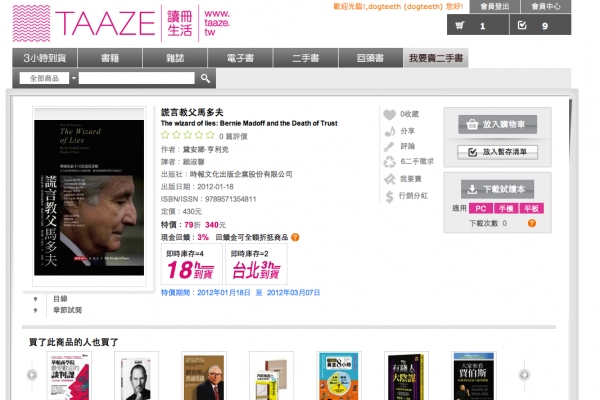This screenshot has width=600, height=400.
Task: Click the ISBN text 9789571354811
Action: coord(231,199)
